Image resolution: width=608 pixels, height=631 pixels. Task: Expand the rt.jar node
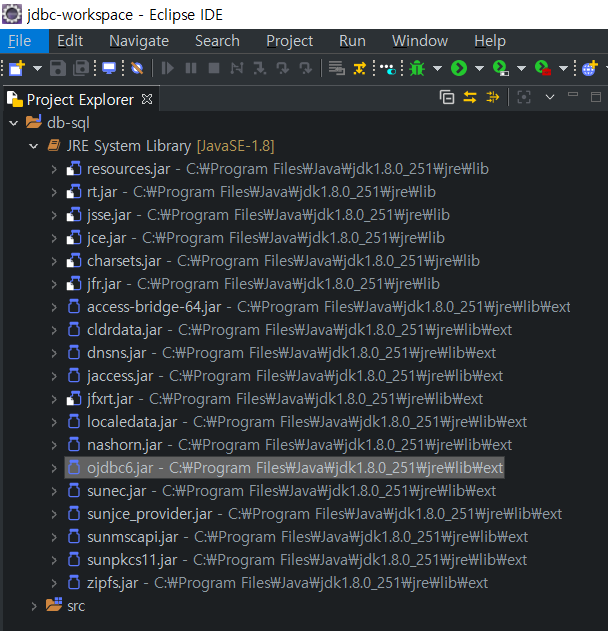54,192
